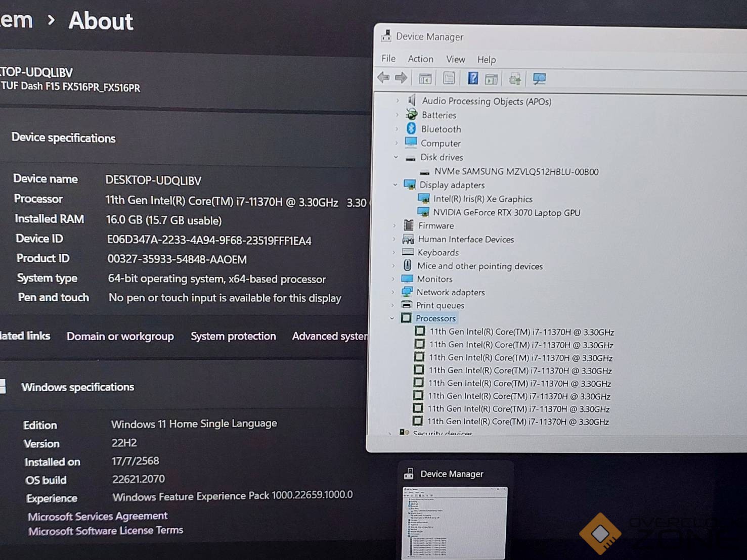Select the first i7-11370H processor entry
Viewport: 747px width, 560px height.
point(522,332)
